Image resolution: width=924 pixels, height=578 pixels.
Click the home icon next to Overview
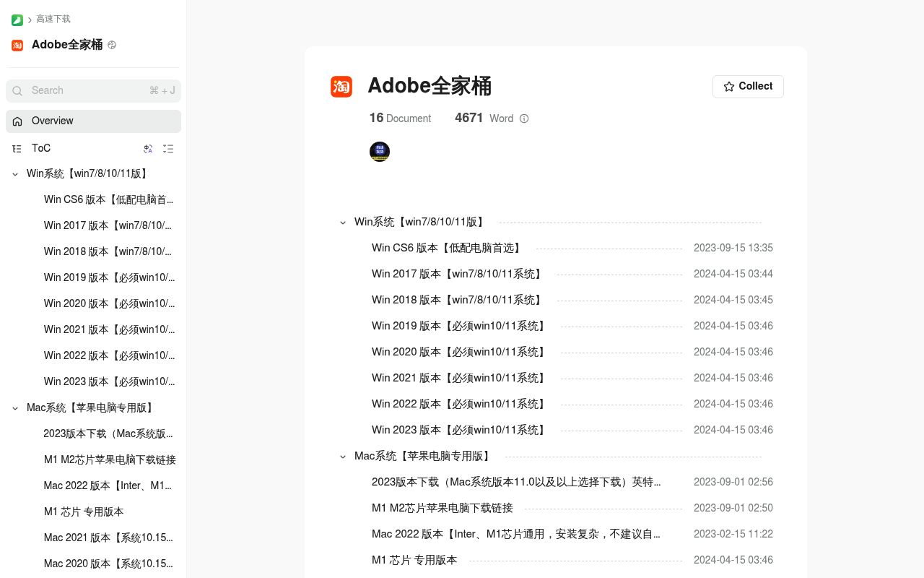(17, 121)
